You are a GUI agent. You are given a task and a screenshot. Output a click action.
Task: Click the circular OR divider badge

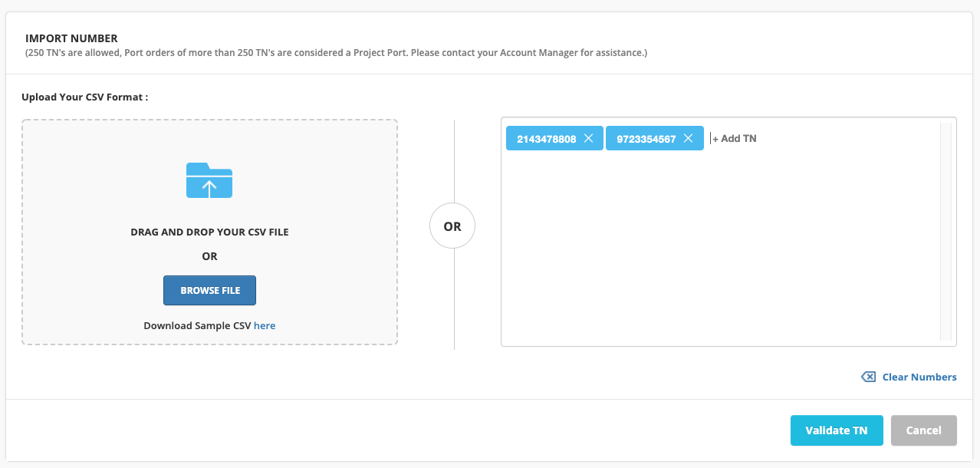(452, 226)
